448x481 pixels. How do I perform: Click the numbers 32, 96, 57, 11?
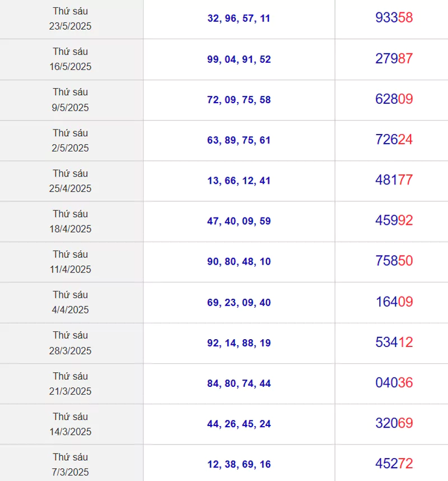(x=239, y=18)
